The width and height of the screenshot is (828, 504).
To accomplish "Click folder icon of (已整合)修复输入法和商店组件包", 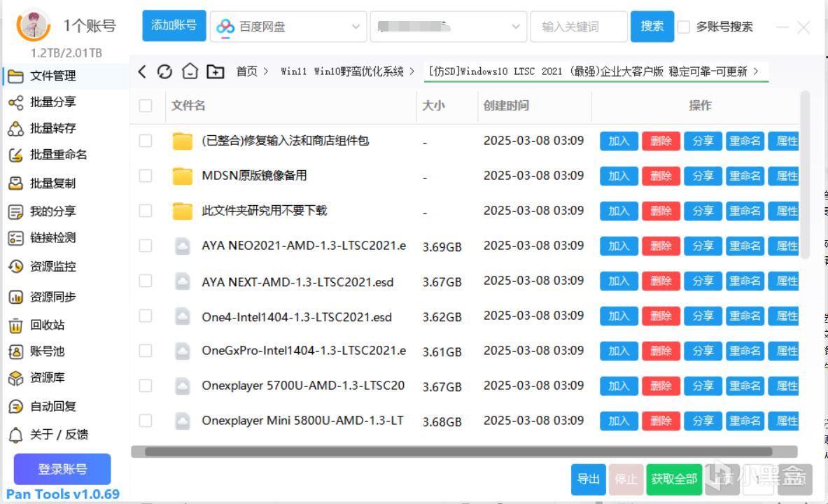I will (182, 141).
